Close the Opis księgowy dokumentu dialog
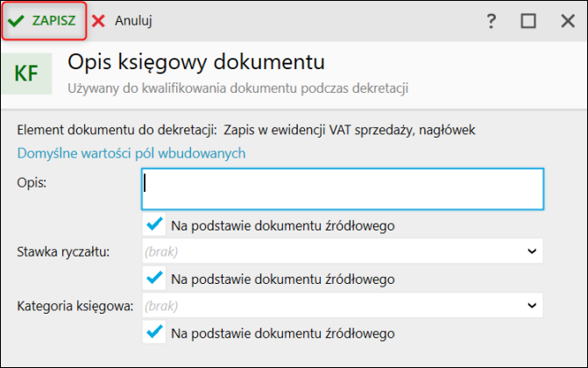The image size is (588, 368). point(567,21)
